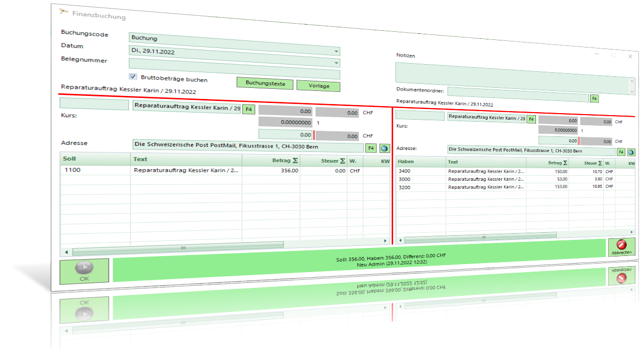
Task: Click F4 beside the Haben Adresse field
Action: [x=621, y=151]
